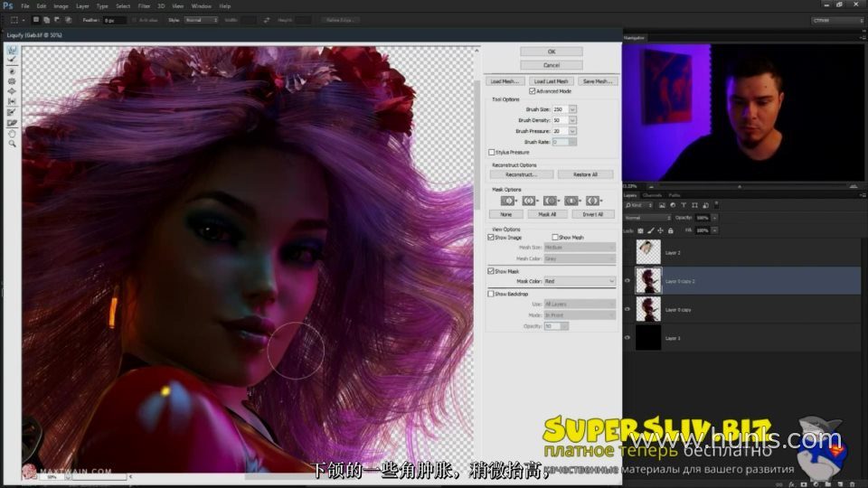This screenshot has width=868, height=488.
Task: Click the Invert All button
Action: pos(593,214)
